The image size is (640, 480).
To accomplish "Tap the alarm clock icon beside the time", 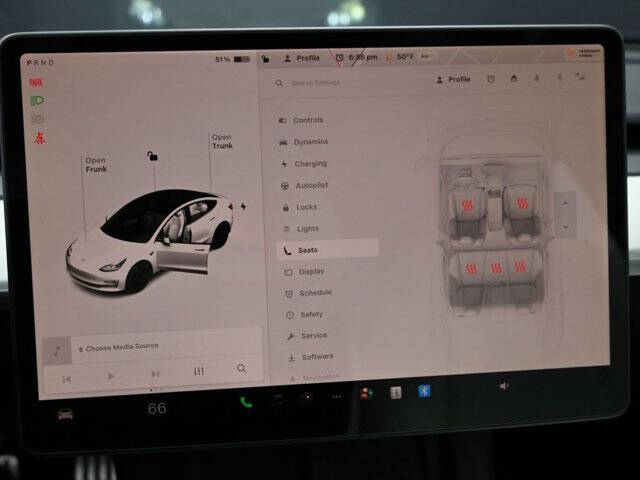I will (339, 58).
